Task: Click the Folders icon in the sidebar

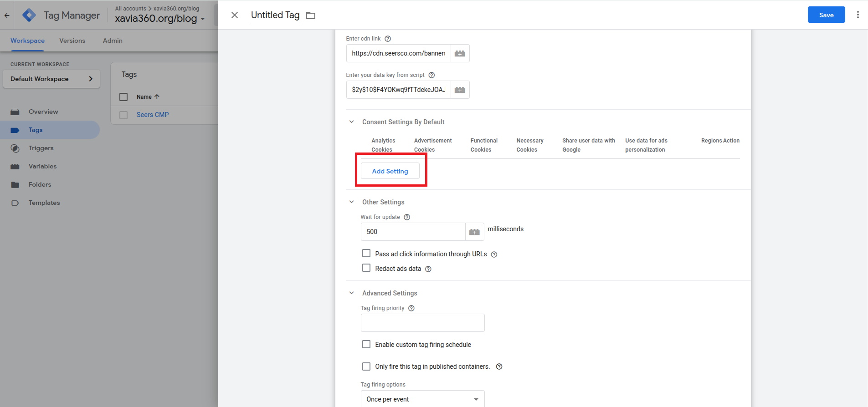Action: click(15, 184)
